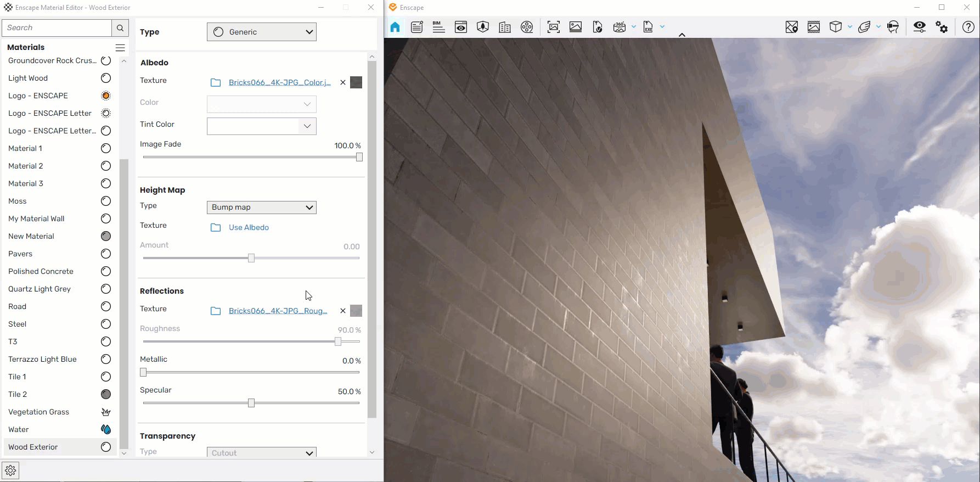
Task: Click the batch rendering image icon
Action: pyautogui.click(x=576, y=27)
